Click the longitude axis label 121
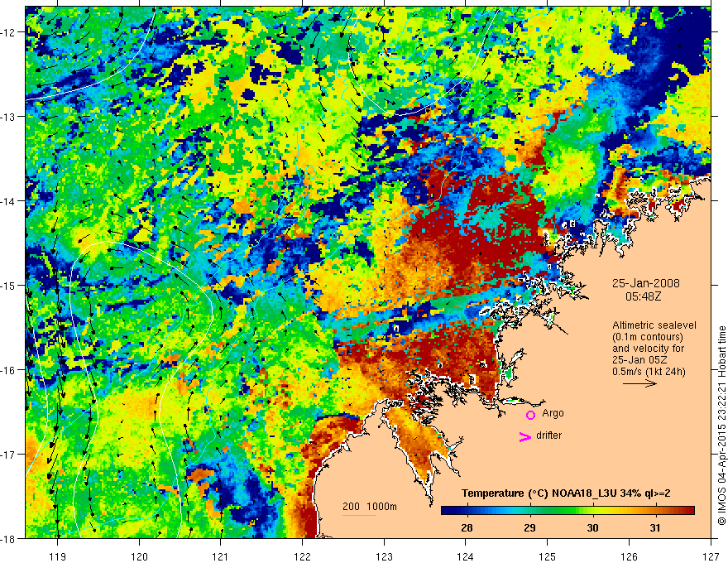The image size is (728, 563). [x=221, y=556]
